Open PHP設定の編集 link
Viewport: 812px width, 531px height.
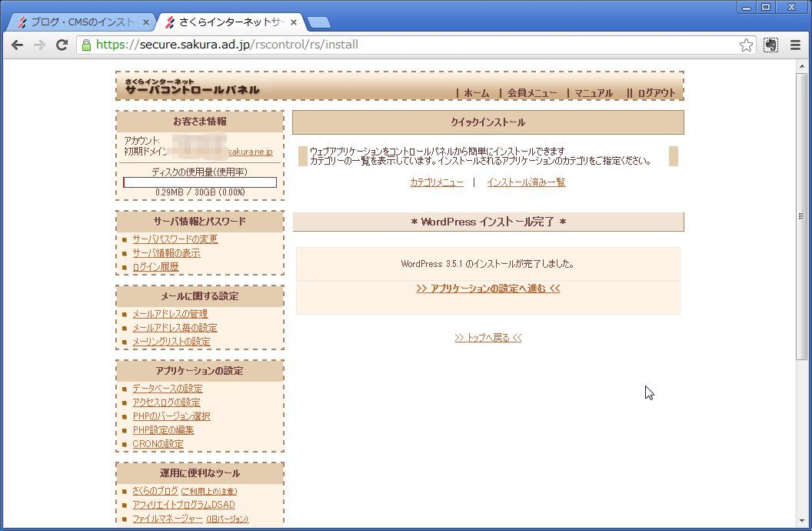click(x=163, y=430)
